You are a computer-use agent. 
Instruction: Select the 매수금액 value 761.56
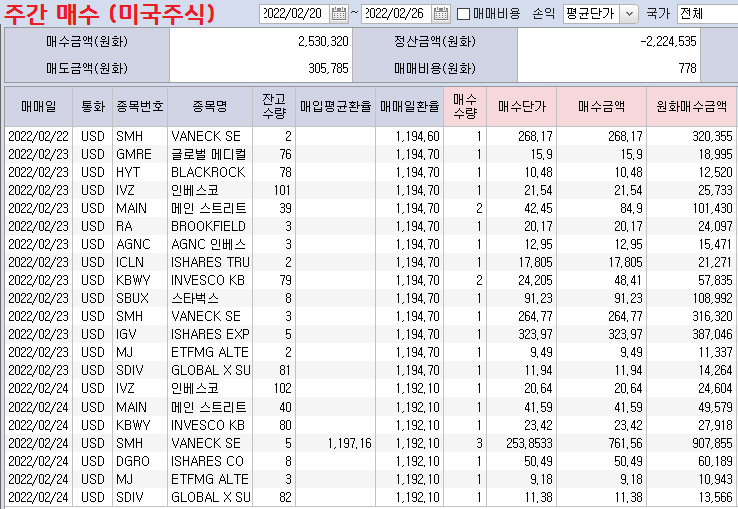pos(602,443)
